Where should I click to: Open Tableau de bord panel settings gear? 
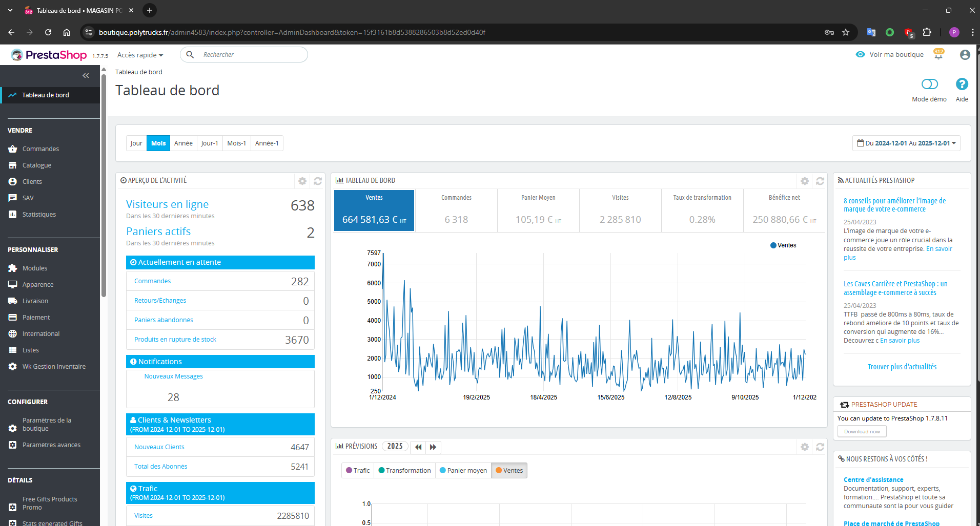pyautogui.click(x=805, y=181)
